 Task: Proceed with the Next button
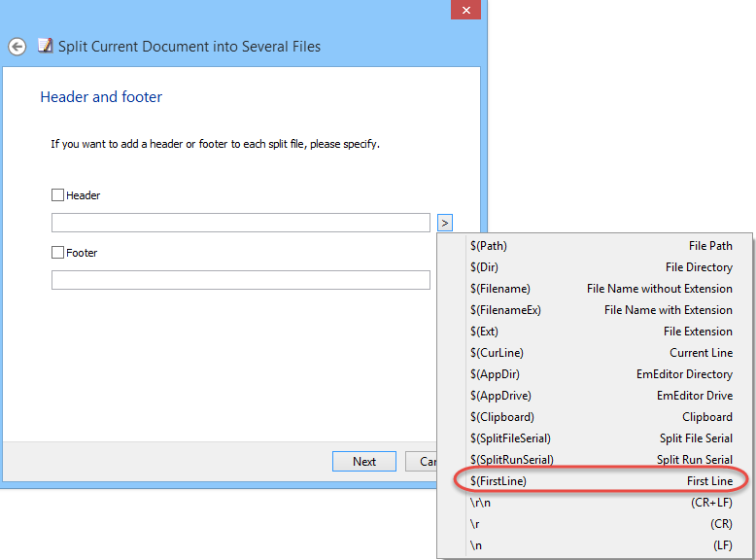(x=364, y=462)
